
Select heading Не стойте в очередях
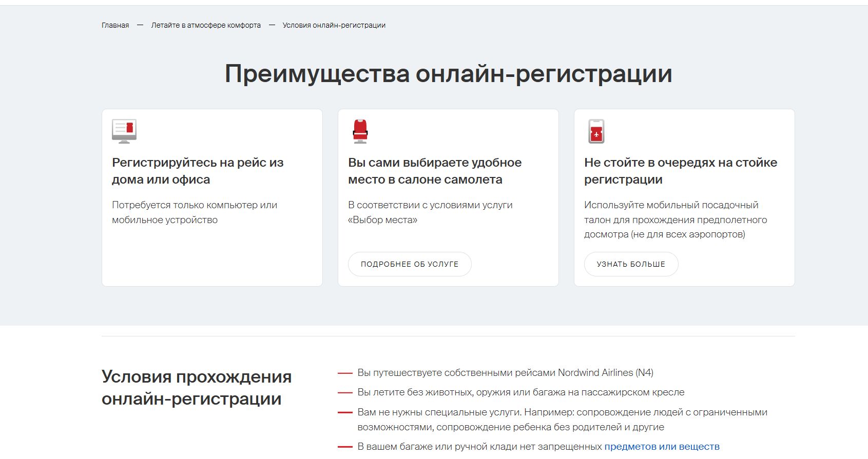(681, 171)
